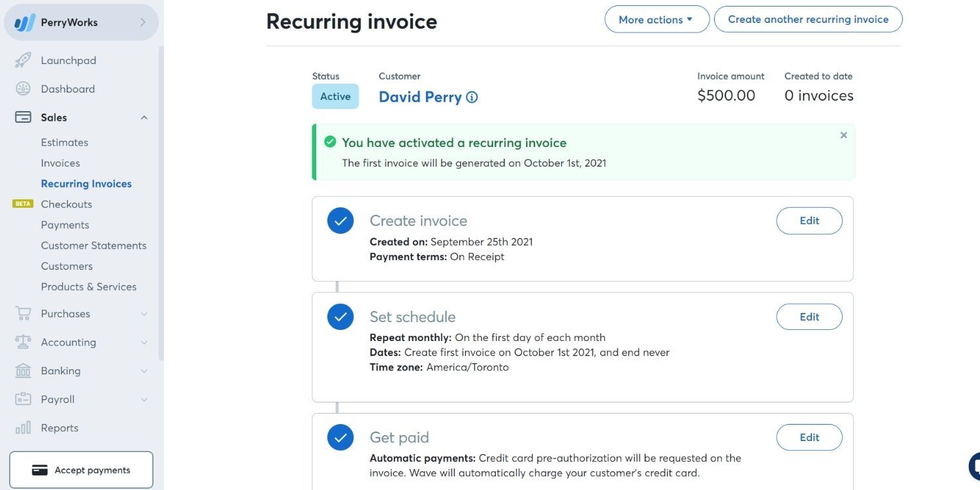
Task: Click the info icon beside David Perry
Action: (472, 97)
